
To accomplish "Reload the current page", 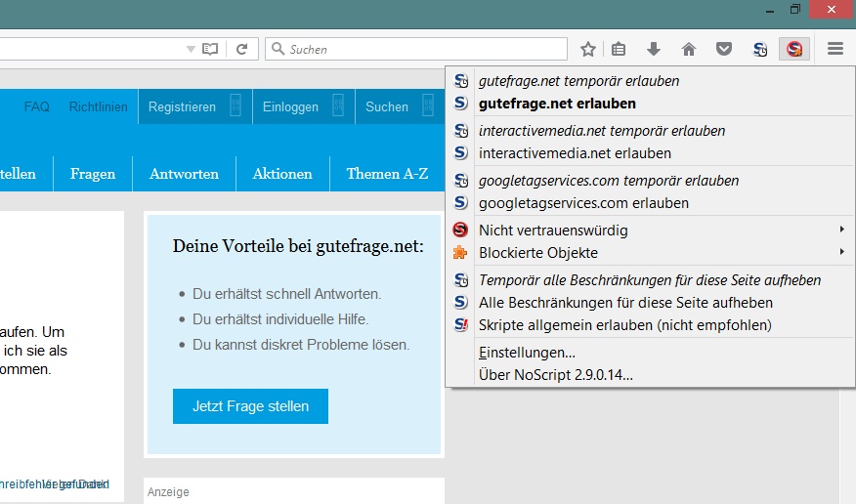I will coord(241,49).
